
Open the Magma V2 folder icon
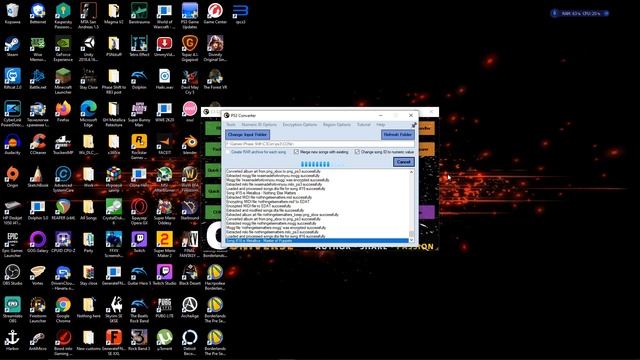114,13
